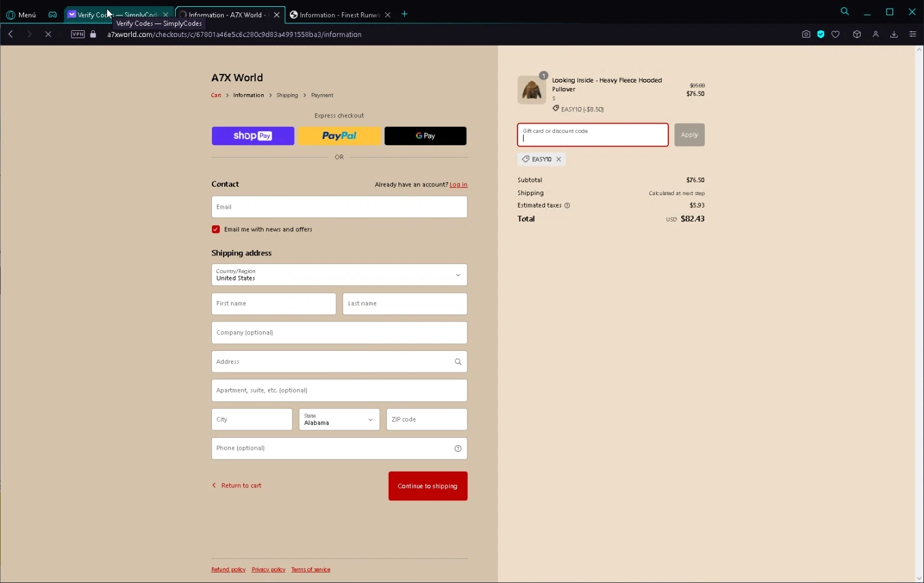Remove the EASY10 discount code
924x583 pixels.
(559, 159)
